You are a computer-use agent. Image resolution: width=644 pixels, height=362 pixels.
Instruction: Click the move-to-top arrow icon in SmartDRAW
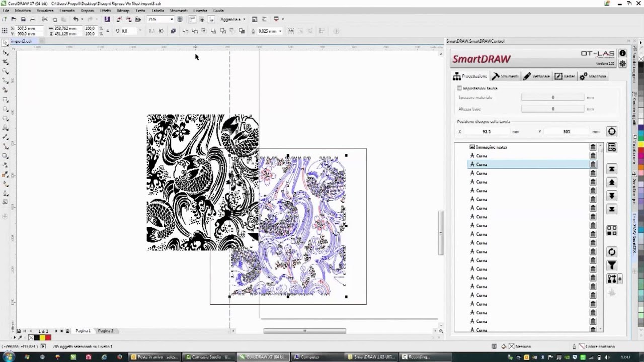612,169
